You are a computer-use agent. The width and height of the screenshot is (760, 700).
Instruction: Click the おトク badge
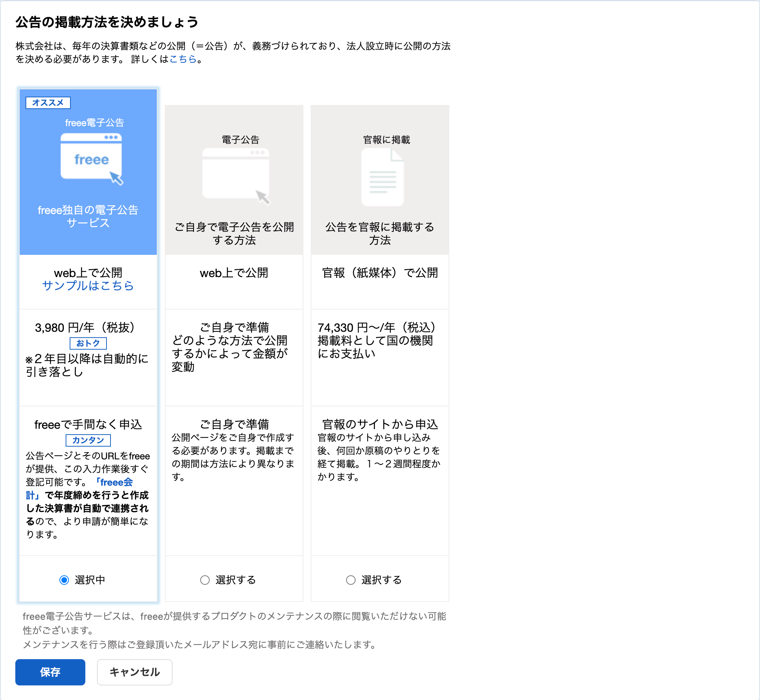coord(88,343)
